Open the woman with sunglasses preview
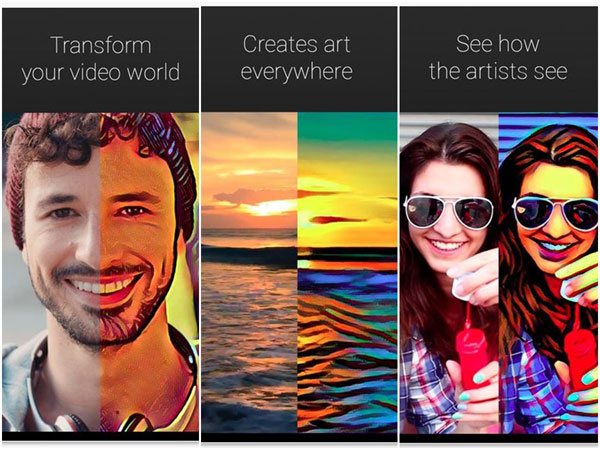600x450 pixels. click(x=499, y=273)
